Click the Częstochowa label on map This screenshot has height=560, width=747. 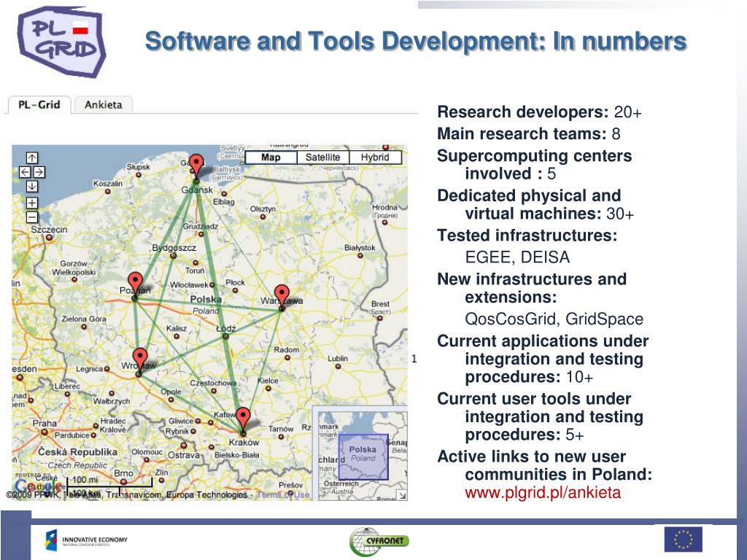point(213,383)
